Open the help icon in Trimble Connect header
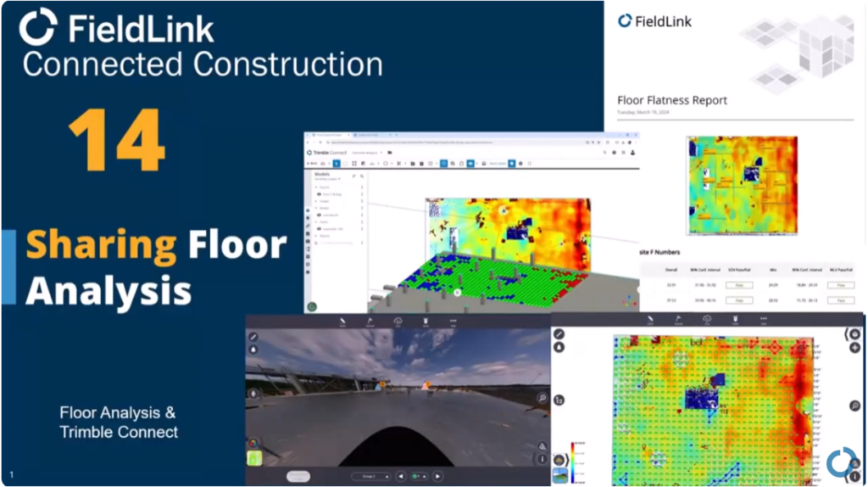Screen dimensions: 868x487 pyautogui.click(x=614, y=153)
